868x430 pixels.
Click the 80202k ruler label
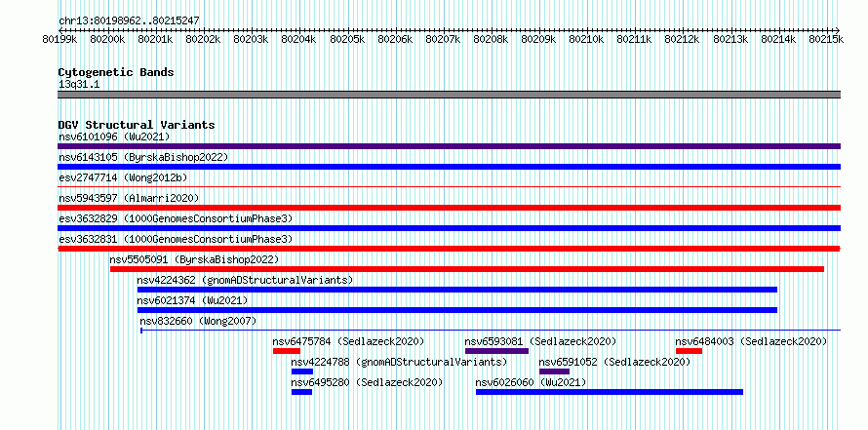click(x=203, y=39)
